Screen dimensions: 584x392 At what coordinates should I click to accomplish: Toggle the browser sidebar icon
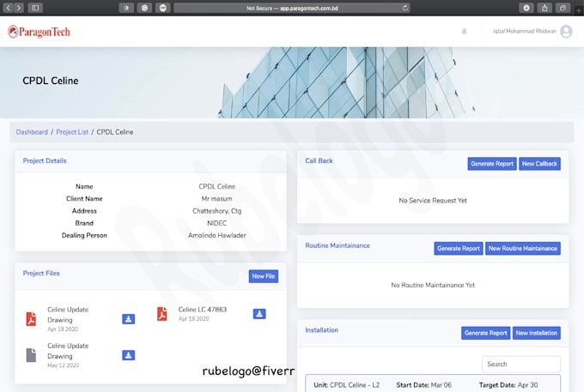pos(35,8)
